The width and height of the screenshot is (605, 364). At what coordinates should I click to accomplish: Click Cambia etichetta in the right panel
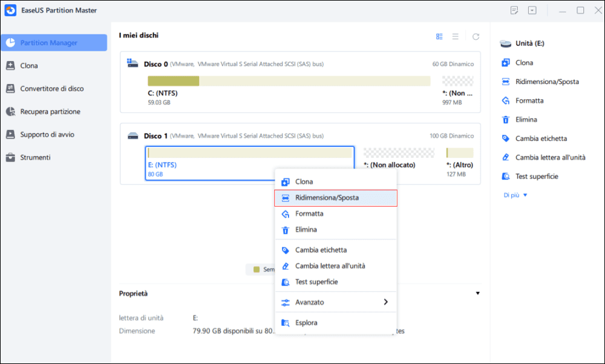coord(534,138)
